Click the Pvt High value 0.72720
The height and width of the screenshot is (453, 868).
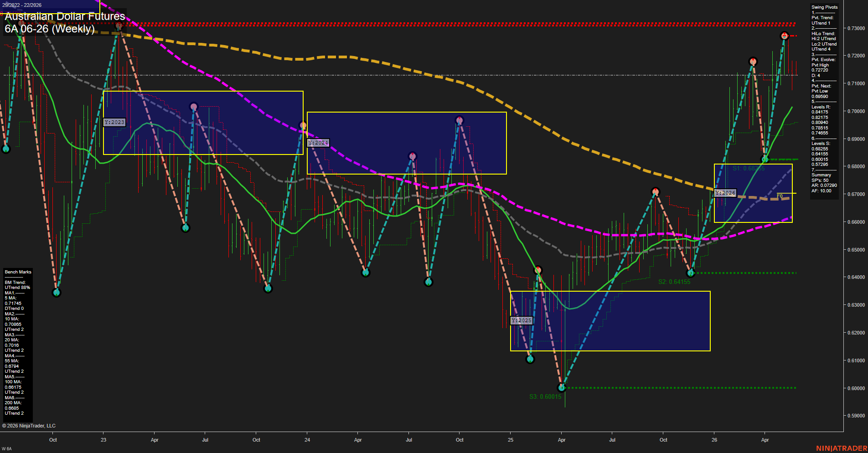(x=820, y=70)
